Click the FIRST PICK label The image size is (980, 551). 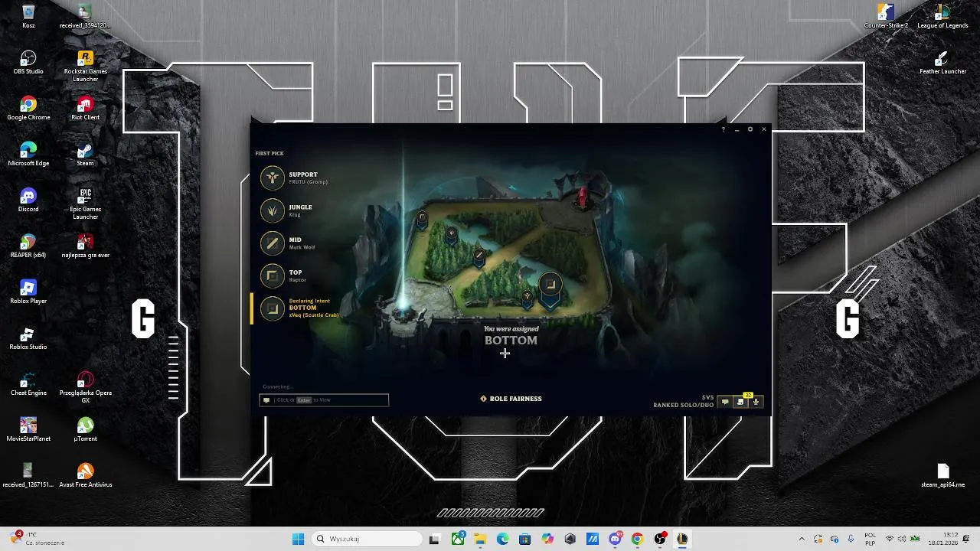[x=269, y=153]
